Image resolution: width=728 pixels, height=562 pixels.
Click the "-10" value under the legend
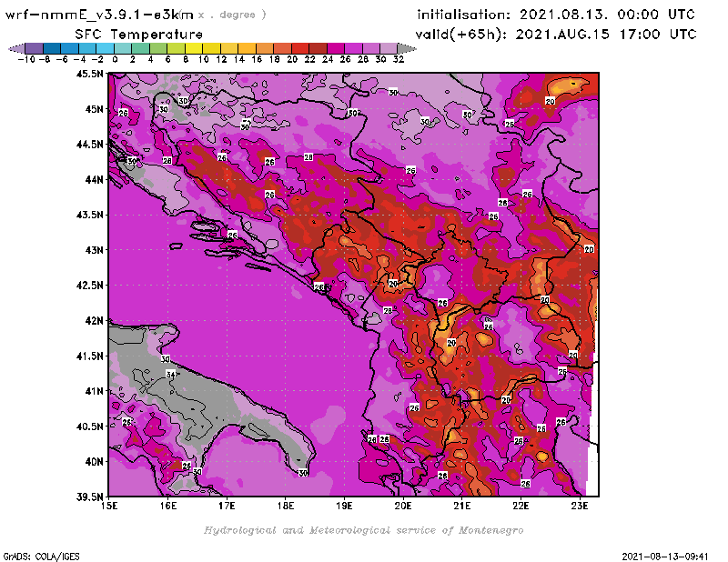click(26, 59)
